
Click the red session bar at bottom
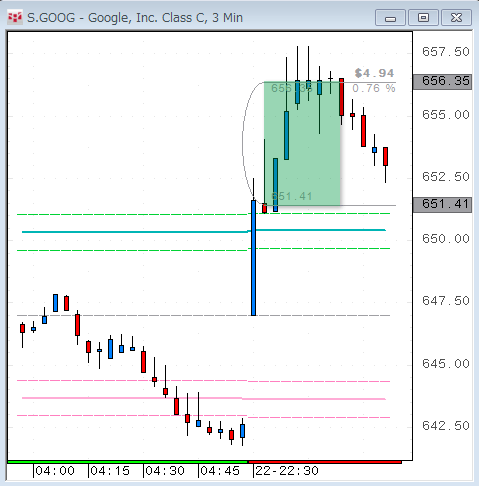tap(325, 462)
